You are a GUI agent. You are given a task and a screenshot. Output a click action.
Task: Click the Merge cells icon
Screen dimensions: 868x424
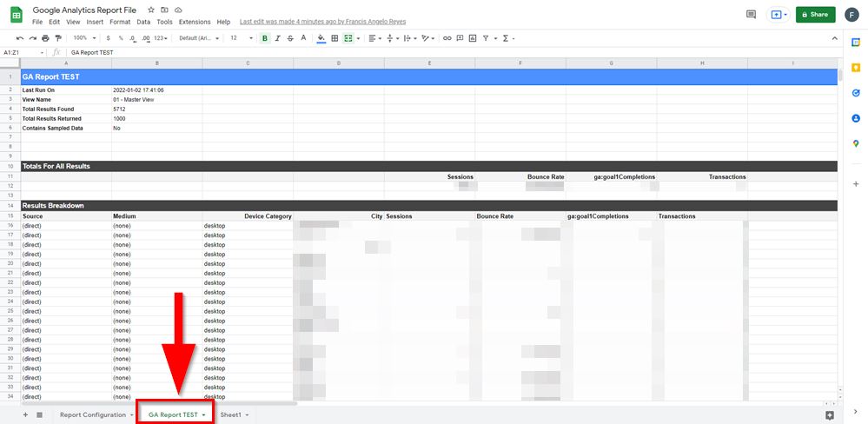pos(348,38)
